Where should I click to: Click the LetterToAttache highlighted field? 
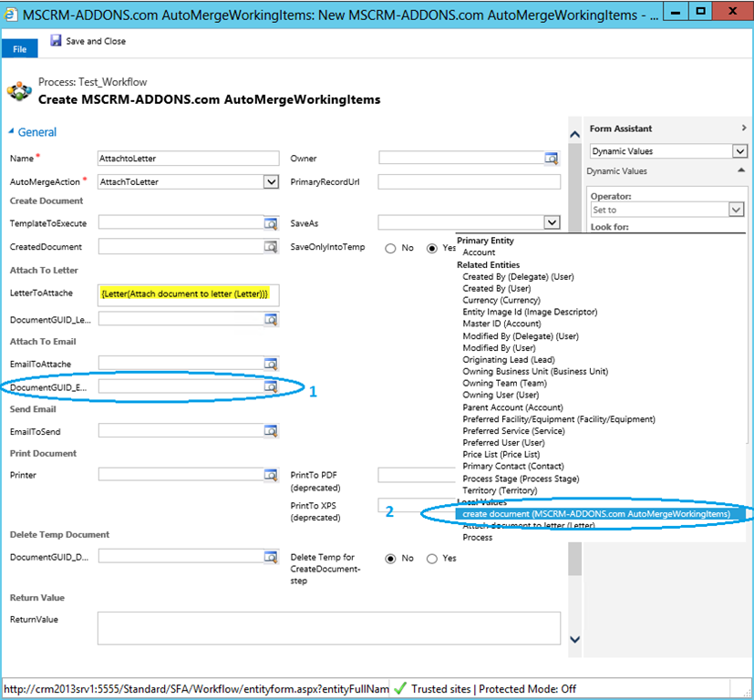pyautogui.click(x=188, y=294)
